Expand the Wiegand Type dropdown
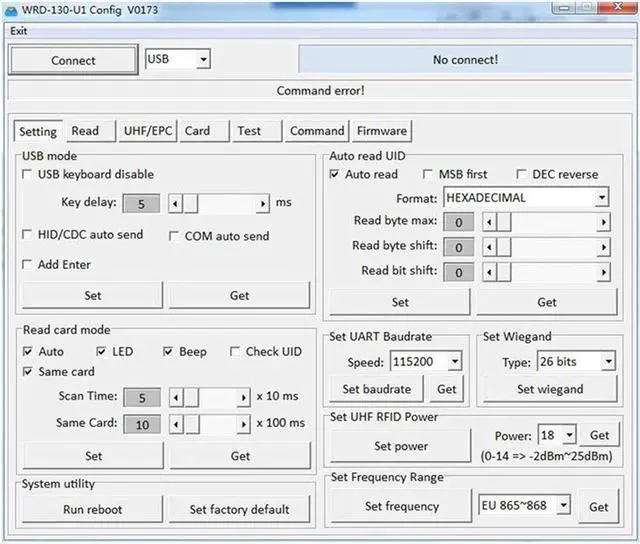640x544 pixels. point(607,362)
